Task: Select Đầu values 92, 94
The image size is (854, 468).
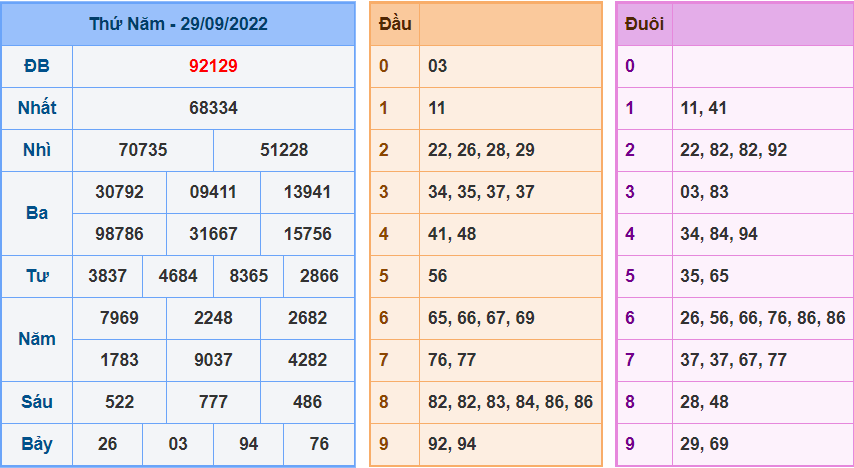Action: click(452, 444)
